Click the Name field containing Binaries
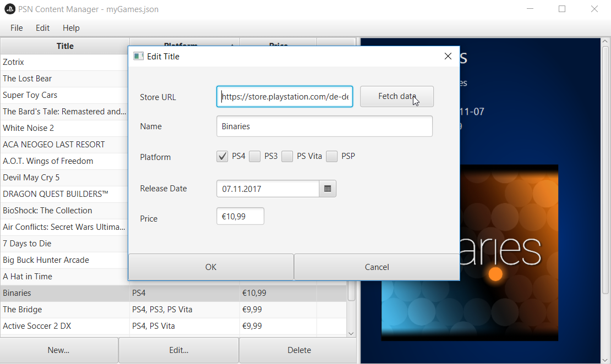This screenshot has width=611, height=364. click(x=324, y=126)
